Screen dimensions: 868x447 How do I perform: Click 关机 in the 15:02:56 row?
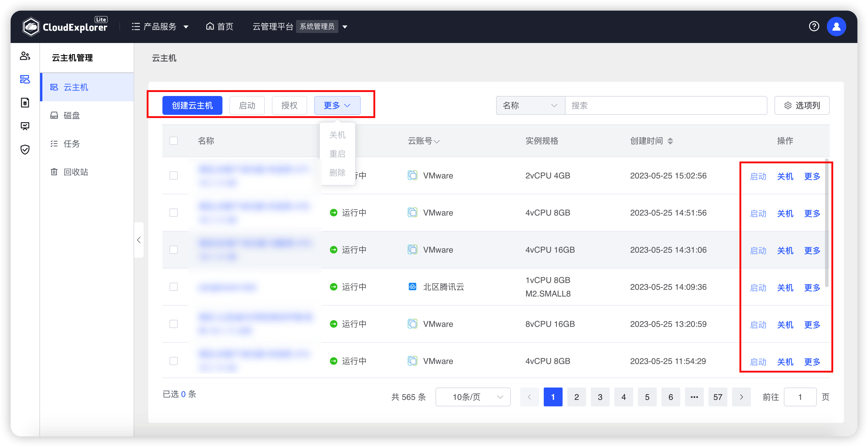click(x=785, y=176)
